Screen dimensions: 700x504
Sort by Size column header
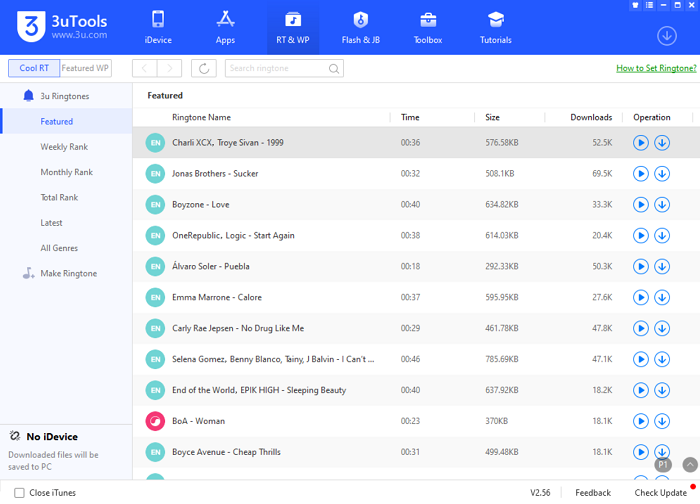[x=492, y=117]
